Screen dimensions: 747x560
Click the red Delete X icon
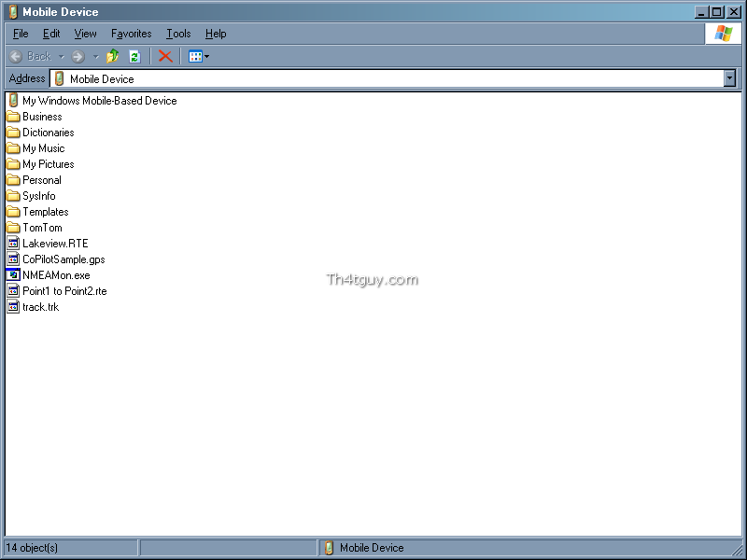coord(165,56)
